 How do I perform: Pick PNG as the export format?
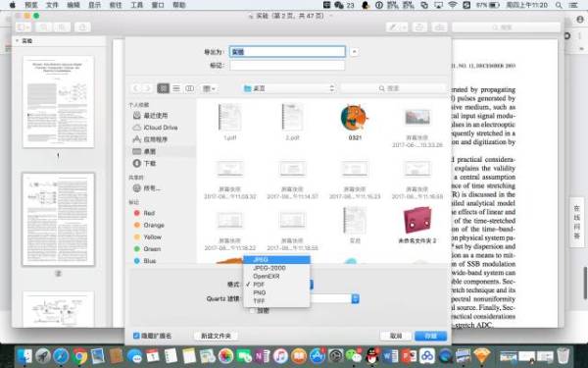tap(276, 292)
